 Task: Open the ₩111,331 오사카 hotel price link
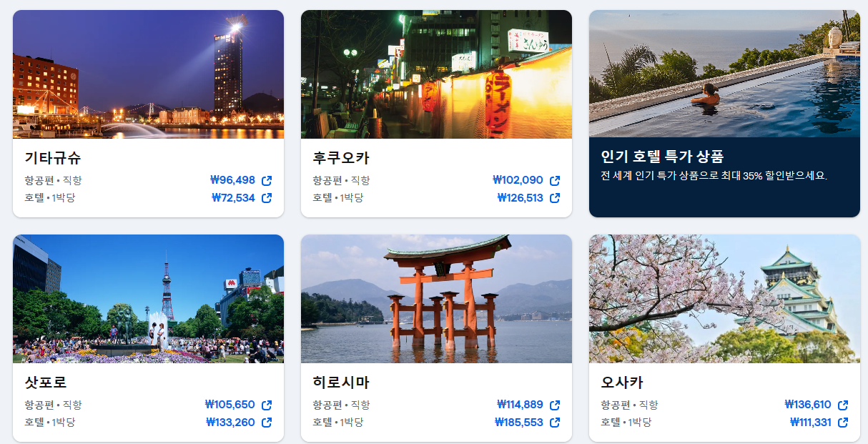[x=812, y=422]
